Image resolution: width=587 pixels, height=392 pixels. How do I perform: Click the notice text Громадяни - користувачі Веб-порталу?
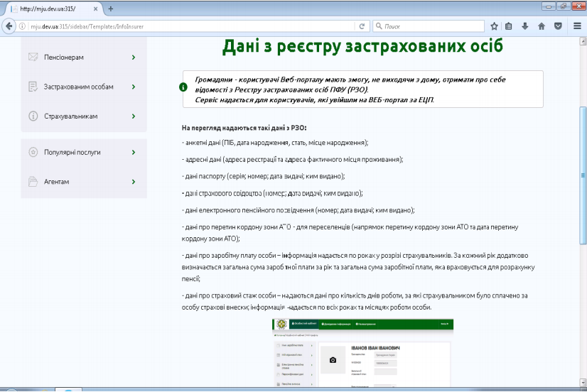350,89
